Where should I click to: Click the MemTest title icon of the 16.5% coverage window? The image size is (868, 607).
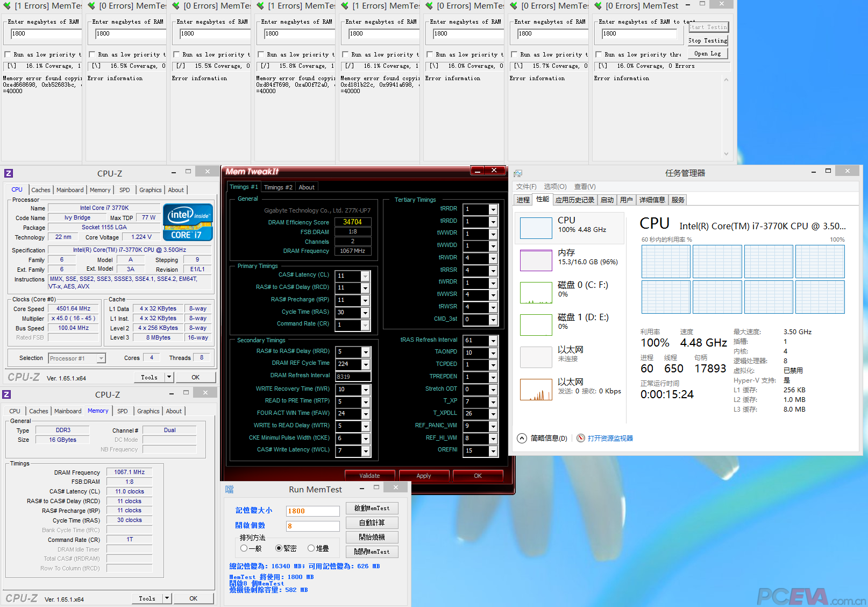click(x=91, y=6)
